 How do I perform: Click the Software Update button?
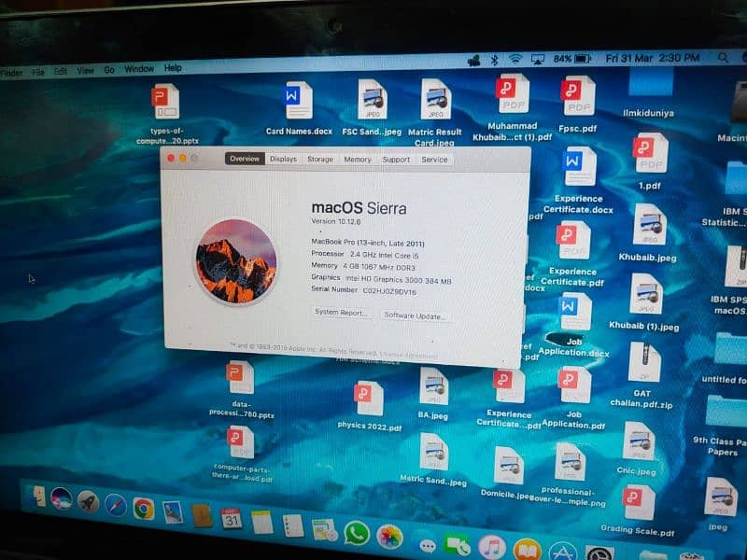pyautogui.click(x=416, y=315)
